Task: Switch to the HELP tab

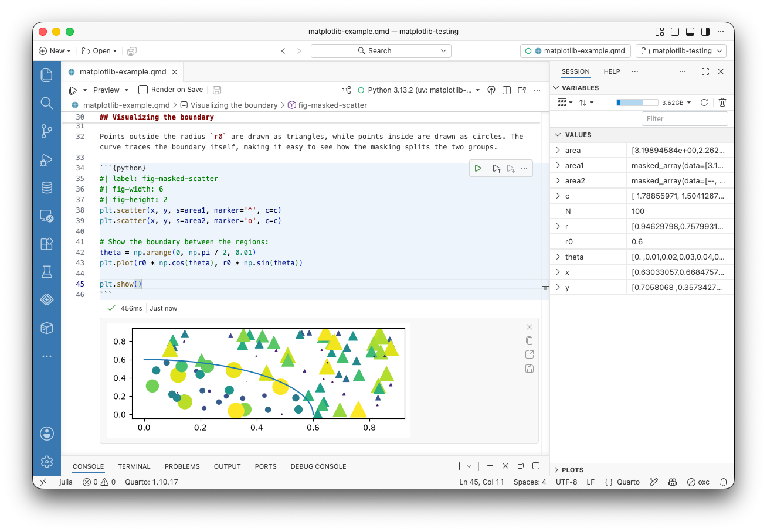Action: tap(612, 71)
